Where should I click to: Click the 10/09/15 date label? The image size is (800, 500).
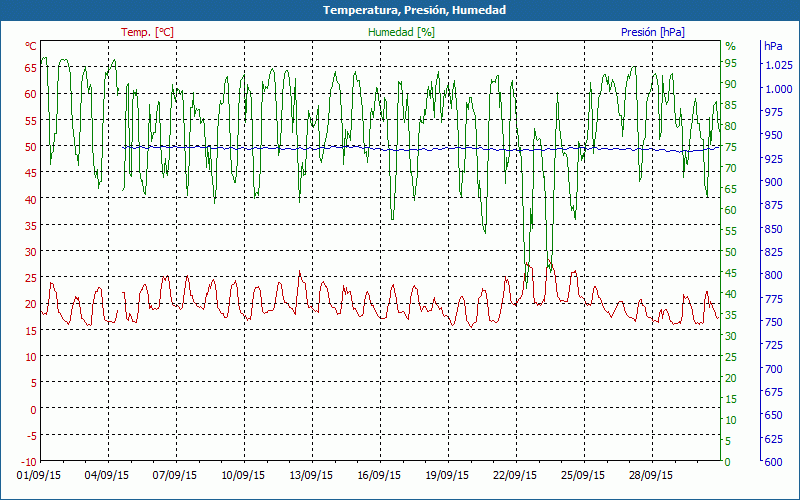243,475
